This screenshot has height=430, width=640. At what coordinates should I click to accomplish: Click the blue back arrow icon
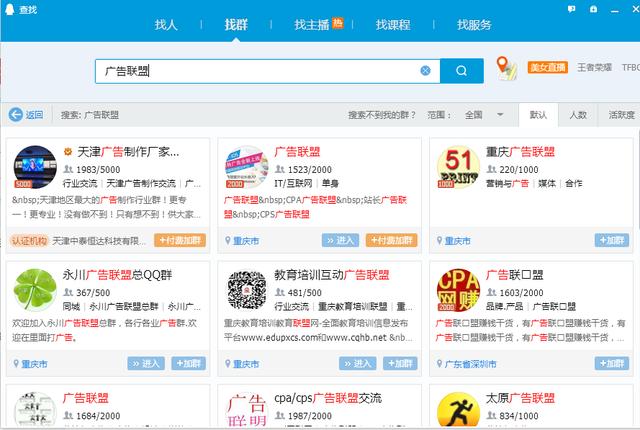point(16,115)
